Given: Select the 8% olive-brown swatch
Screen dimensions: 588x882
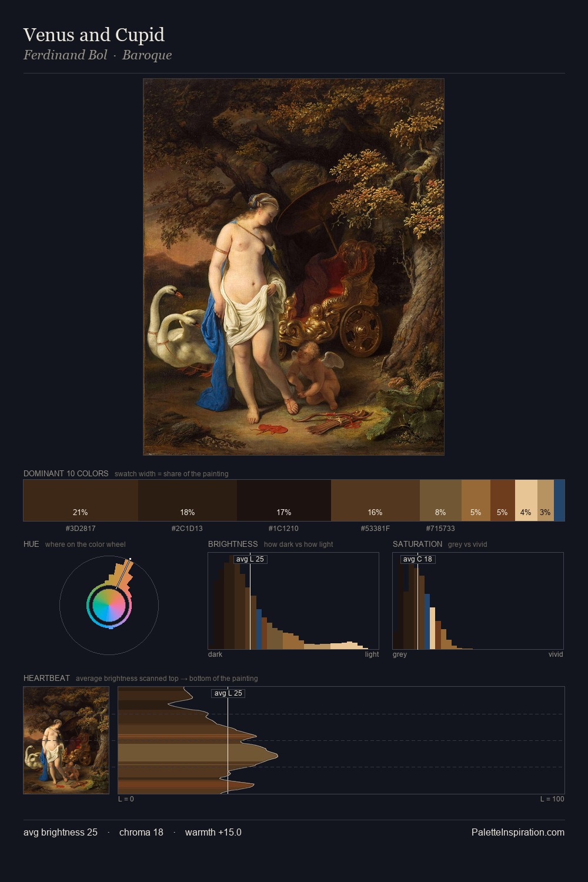Looking at the screenshot, I should tap(440, 500).
